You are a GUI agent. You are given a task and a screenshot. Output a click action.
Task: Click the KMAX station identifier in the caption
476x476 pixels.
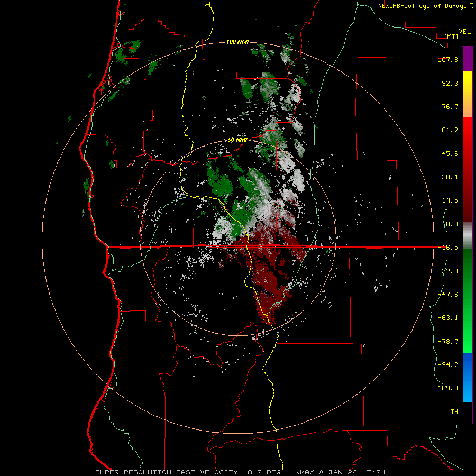tap(305, 472)
